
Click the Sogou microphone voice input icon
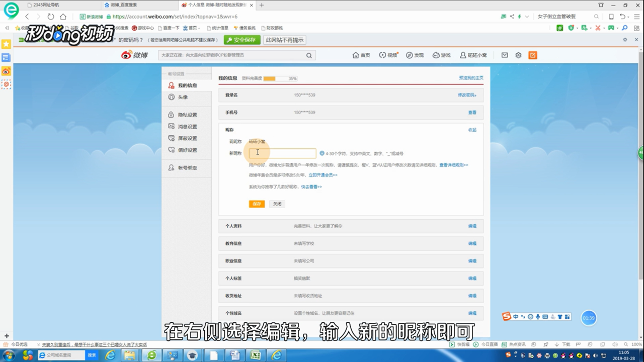tap(538, 317)
